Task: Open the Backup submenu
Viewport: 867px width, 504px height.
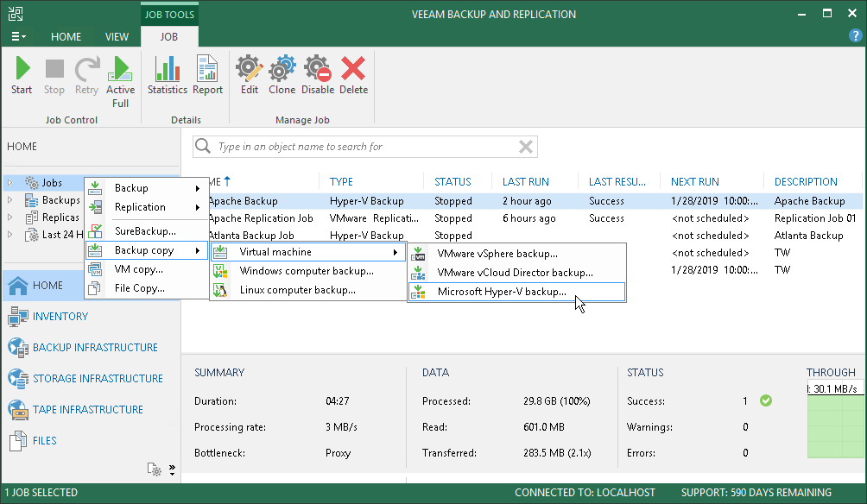Action: tap(146, 188)
